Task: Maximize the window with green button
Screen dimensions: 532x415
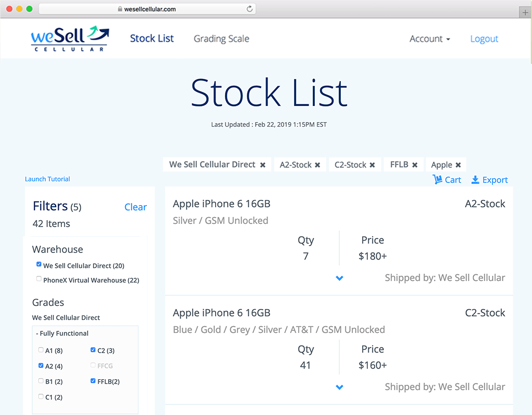Action: pos(30,9)
